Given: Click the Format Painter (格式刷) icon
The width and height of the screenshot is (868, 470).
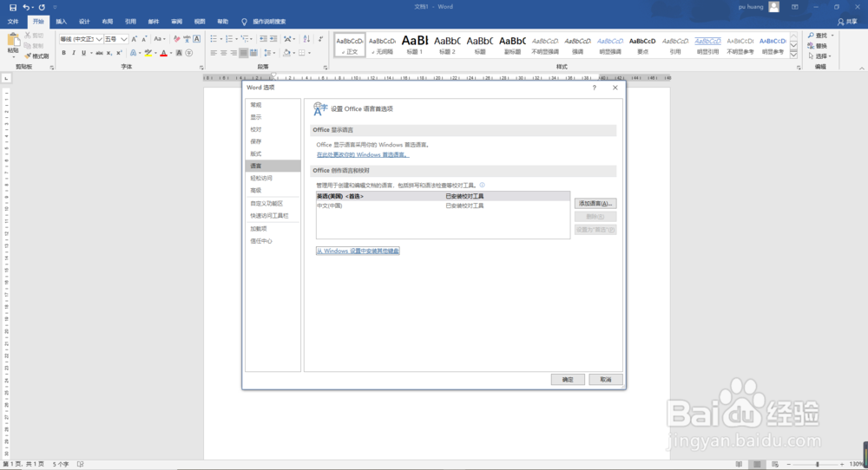Looking at the screenshot, I should 28,55.
